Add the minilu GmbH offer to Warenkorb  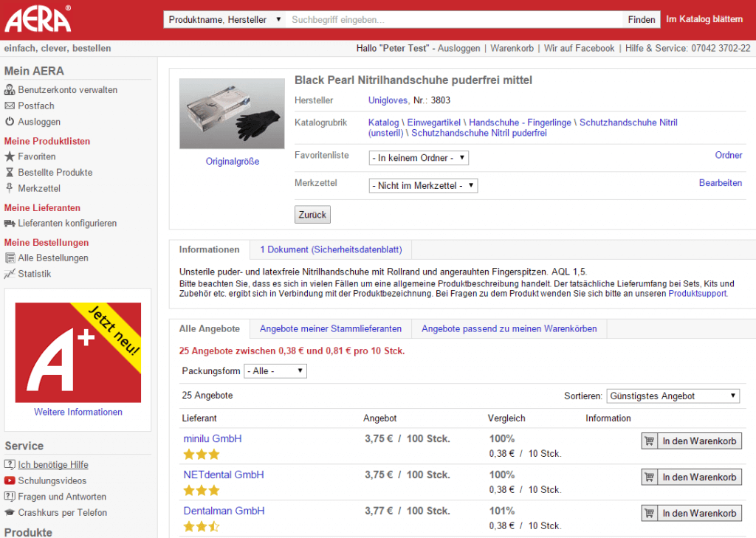tap(692, 441)
